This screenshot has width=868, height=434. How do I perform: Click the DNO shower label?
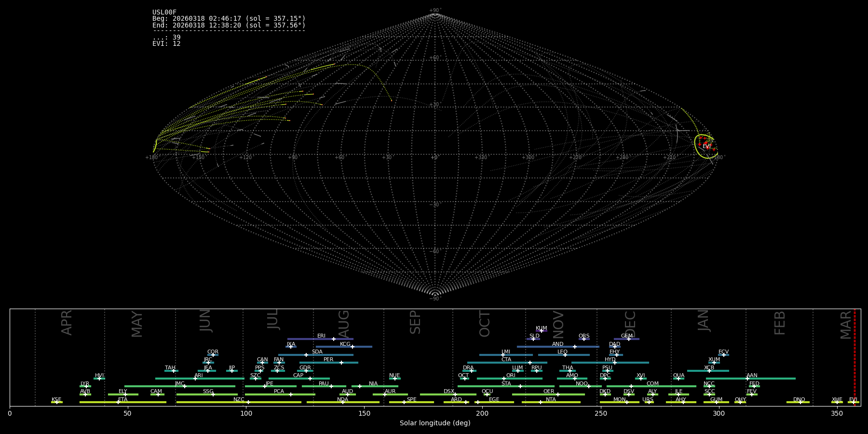[799, 400]
